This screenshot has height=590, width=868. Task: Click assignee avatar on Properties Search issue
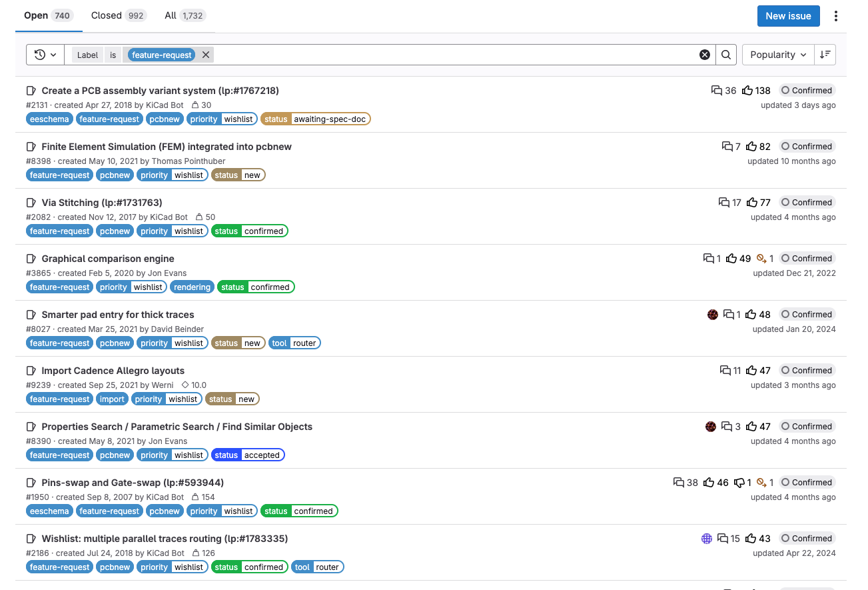coord(711,427)
